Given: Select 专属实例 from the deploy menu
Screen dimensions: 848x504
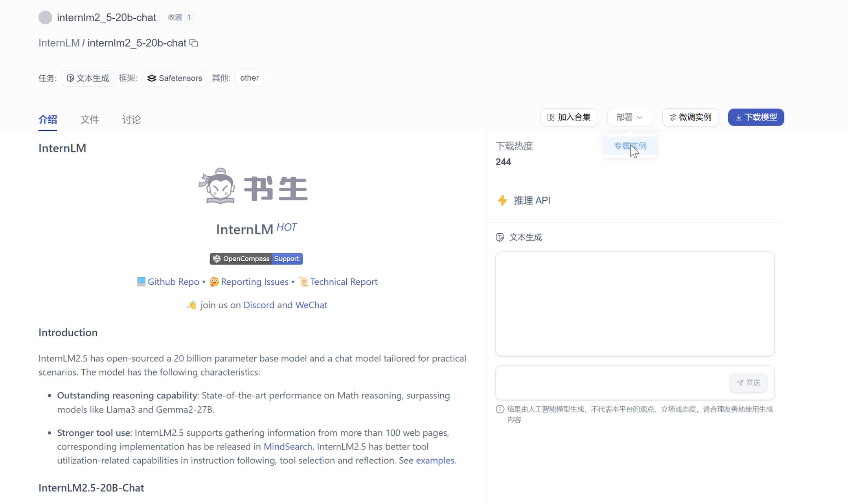Looking at the screenshot, I should coord(630,146).
